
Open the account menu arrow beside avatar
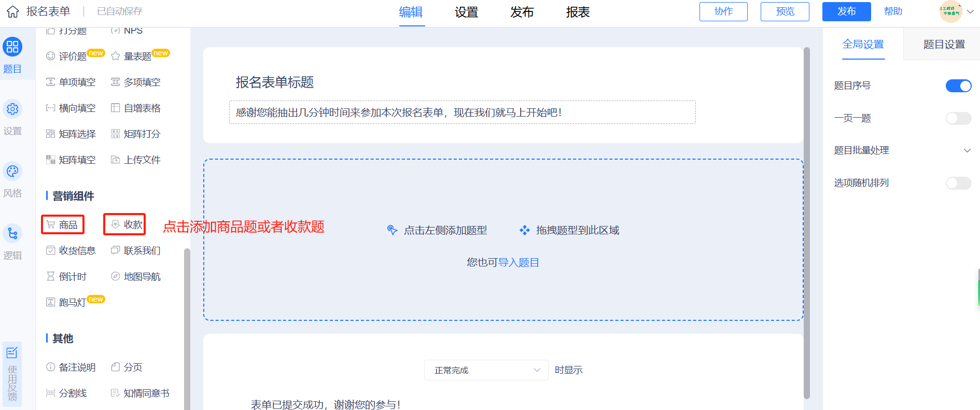(970, 11)
